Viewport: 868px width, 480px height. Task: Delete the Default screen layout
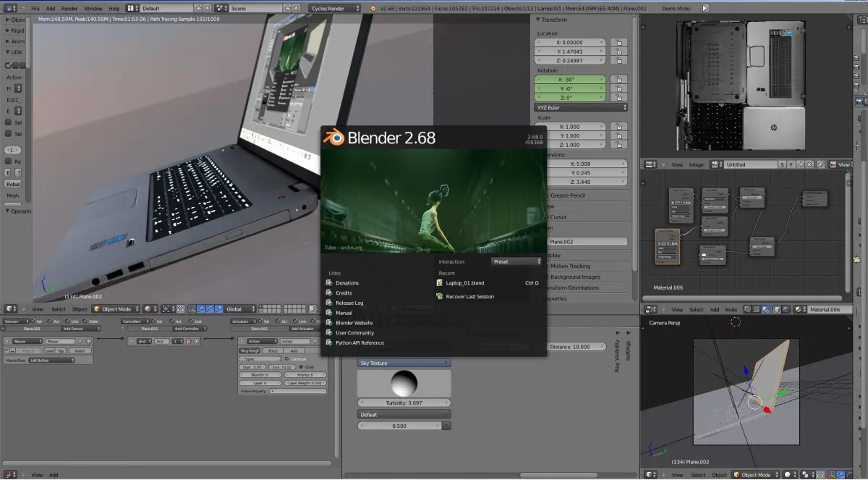coord(207,8)
